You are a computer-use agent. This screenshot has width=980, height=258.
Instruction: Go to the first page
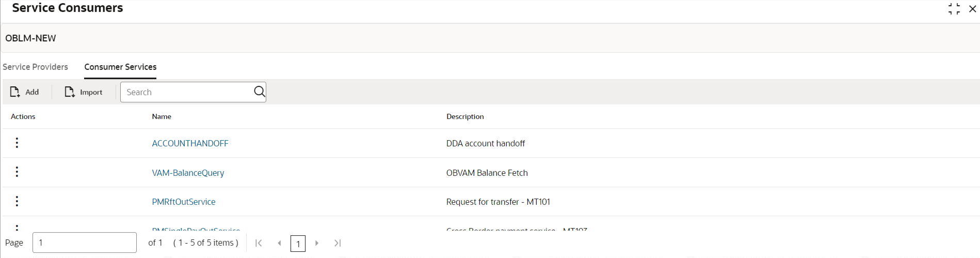(x=259, y=243)
